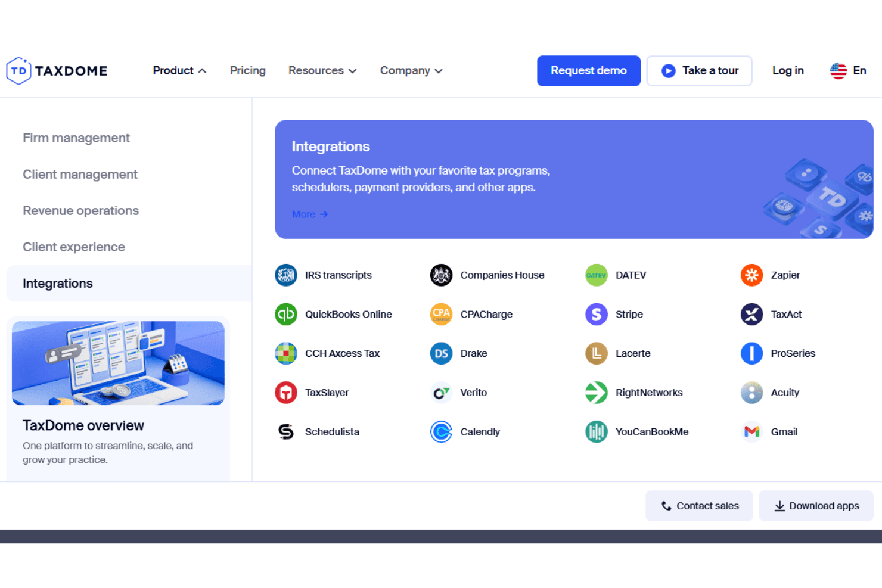Select Firm management in sidebar
Image resolution: width=882 pixels, height=588 pixels.
[76, 138]
